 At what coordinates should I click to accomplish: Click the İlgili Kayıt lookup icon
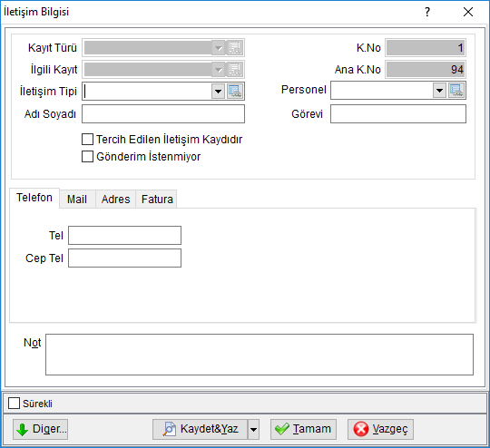tap(235, 69)
